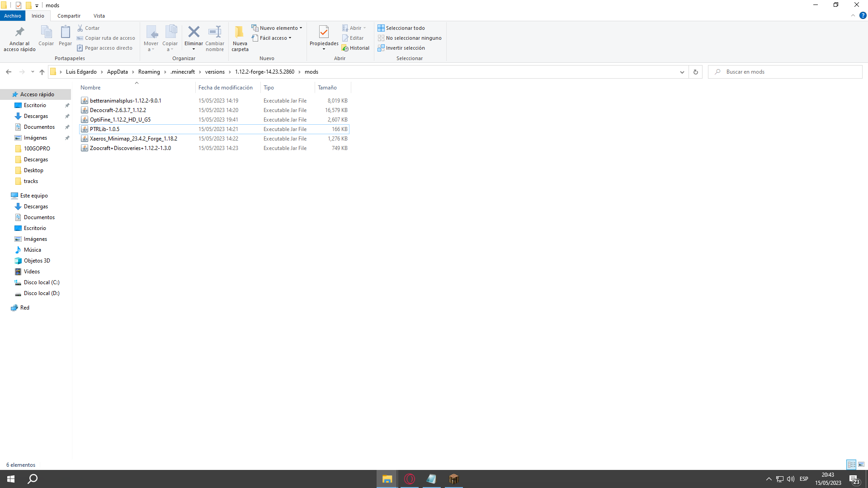The height and width of the screenshot is (488, 868).
Task: Switch to the Compartir ribbon tab
Action: pyautogui.click(x=69, y=16)
